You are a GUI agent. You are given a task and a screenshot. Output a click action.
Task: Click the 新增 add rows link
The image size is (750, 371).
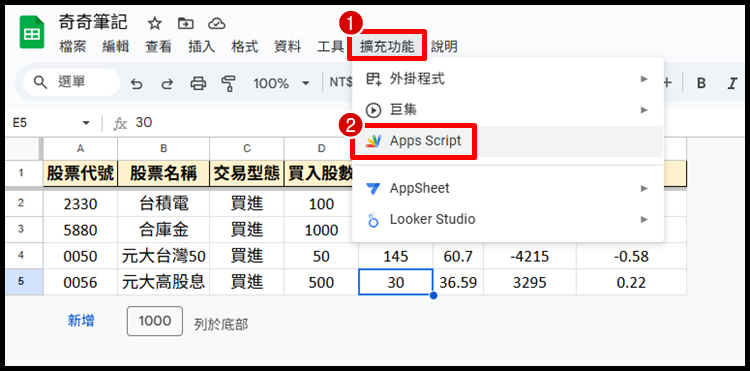tap(81, 321)
